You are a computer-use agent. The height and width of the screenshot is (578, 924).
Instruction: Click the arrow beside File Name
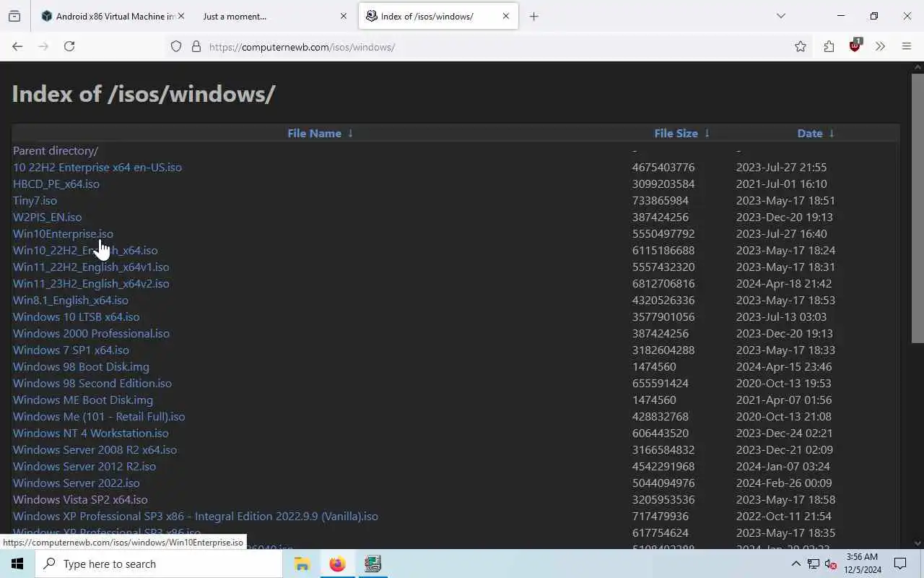350,133
